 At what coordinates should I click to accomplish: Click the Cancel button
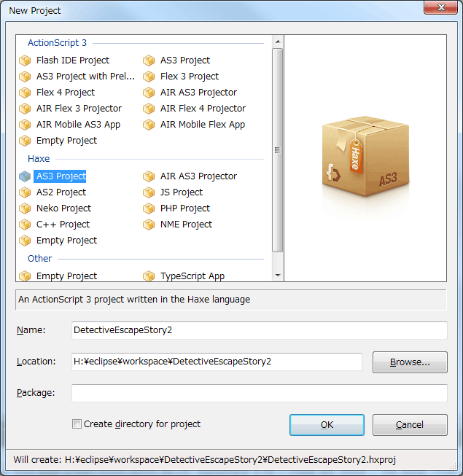click(x=410, y=425)
